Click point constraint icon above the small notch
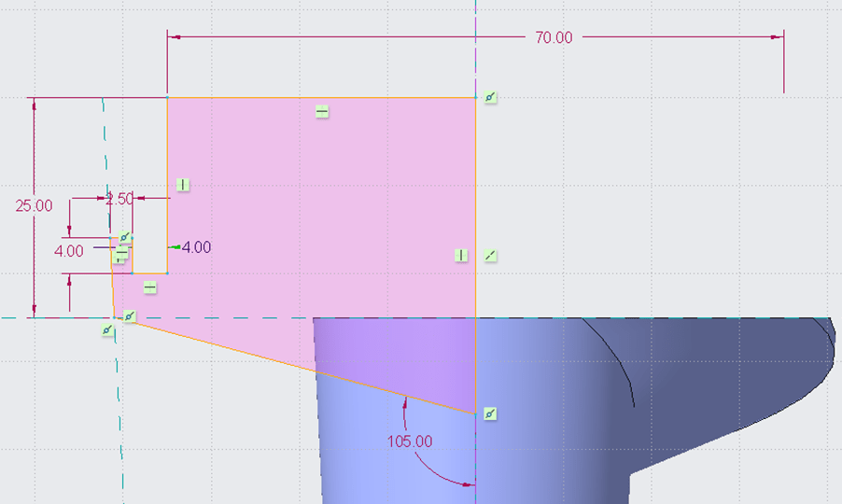 [126, 238]
